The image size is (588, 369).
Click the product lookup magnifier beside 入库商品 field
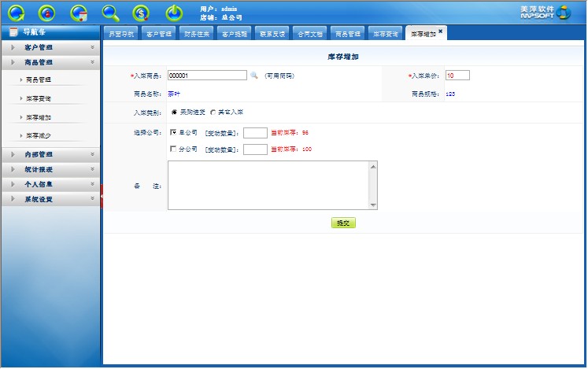click(254, 76)
